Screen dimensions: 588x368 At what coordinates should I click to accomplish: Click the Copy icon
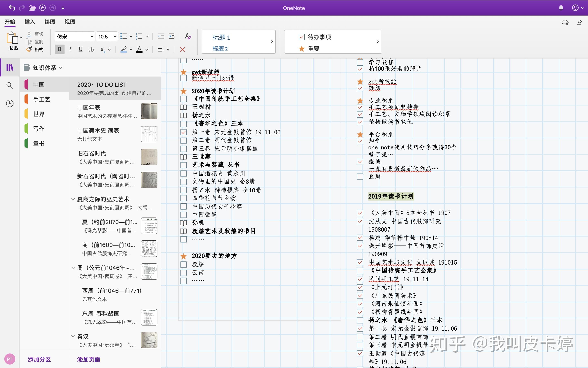pyautogui.click(x=29, y=42)
